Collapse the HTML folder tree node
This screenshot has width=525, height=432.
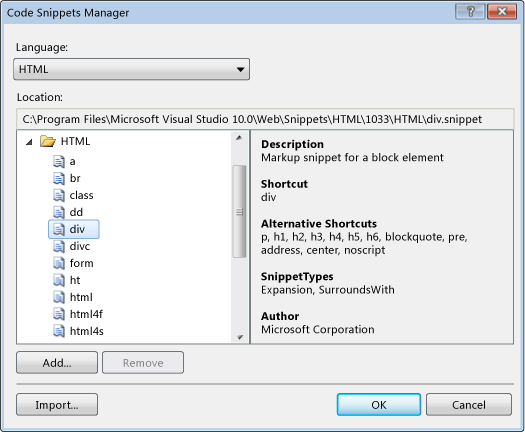tap(29, 142)
